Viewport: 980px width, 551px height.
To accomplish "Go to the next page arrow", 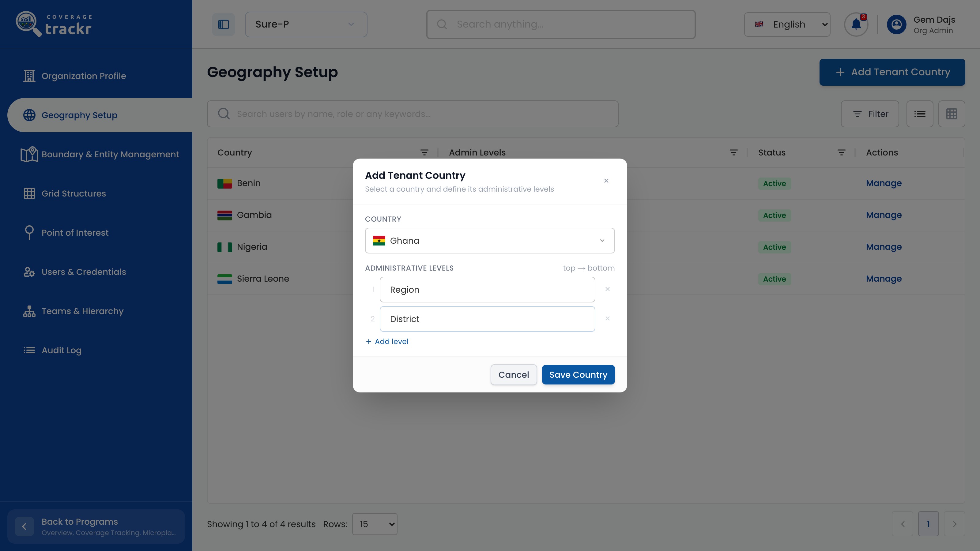I will click(954, 524).
